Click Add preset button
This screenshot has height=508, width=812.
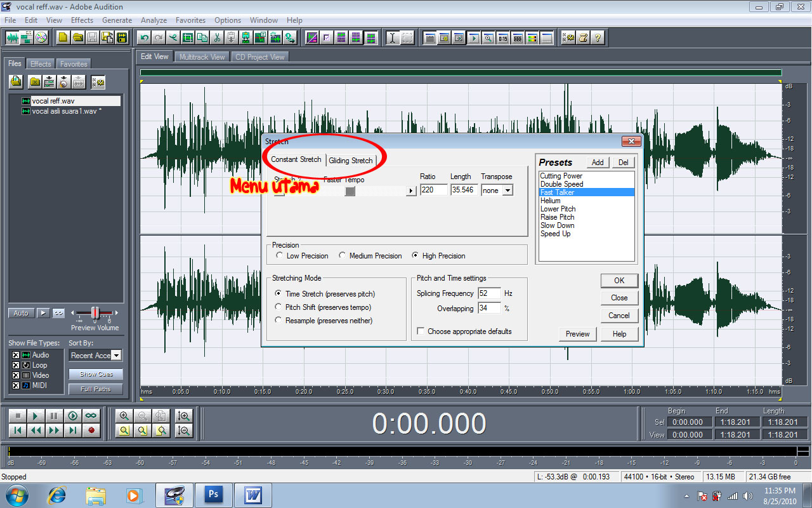coord(598,163)
